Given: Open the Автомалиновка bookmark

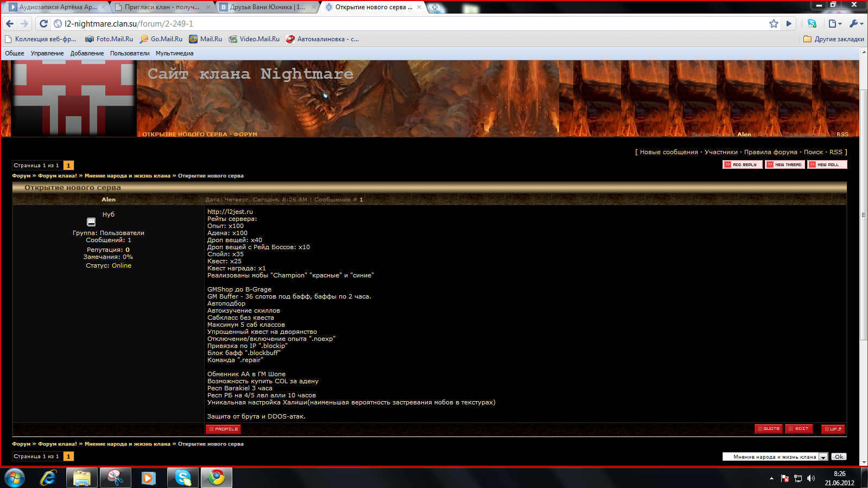Looking at the screenshot, I should (322, 39).
